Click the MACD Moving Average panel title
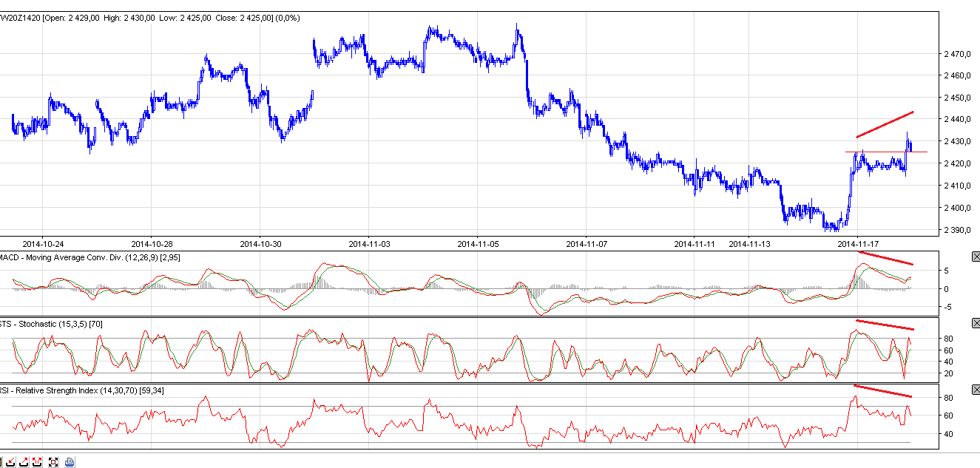The height and width of the screenshot is (468, 980). [89, 257]
